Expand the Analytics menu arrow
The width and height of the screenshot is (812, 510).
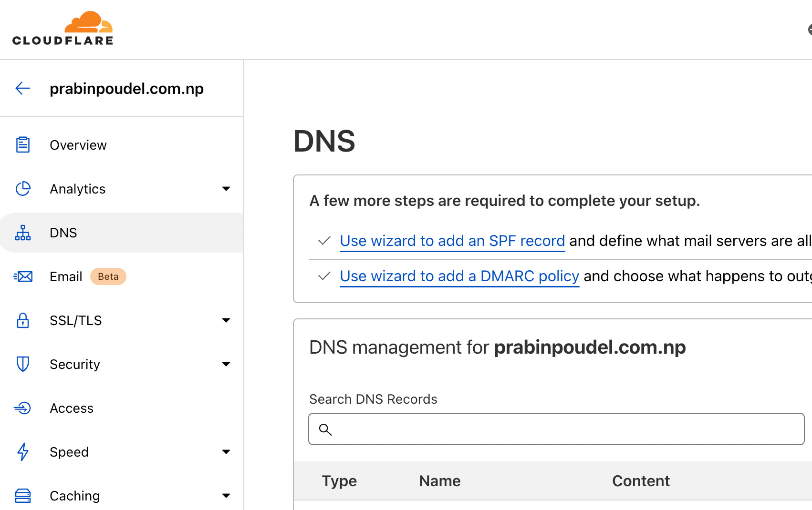pos(226,189)
